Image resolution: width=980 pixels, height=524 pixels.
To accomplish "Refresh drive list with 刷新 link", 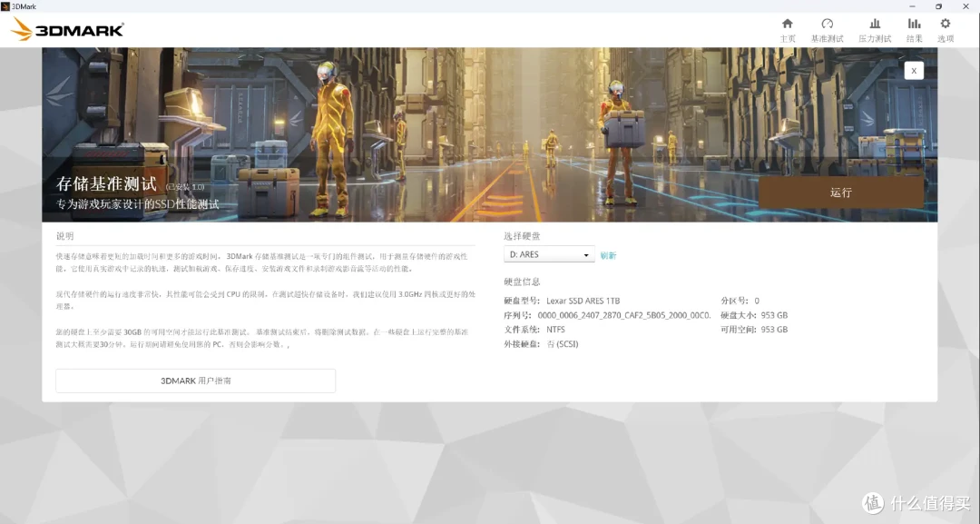I will 608,255.
